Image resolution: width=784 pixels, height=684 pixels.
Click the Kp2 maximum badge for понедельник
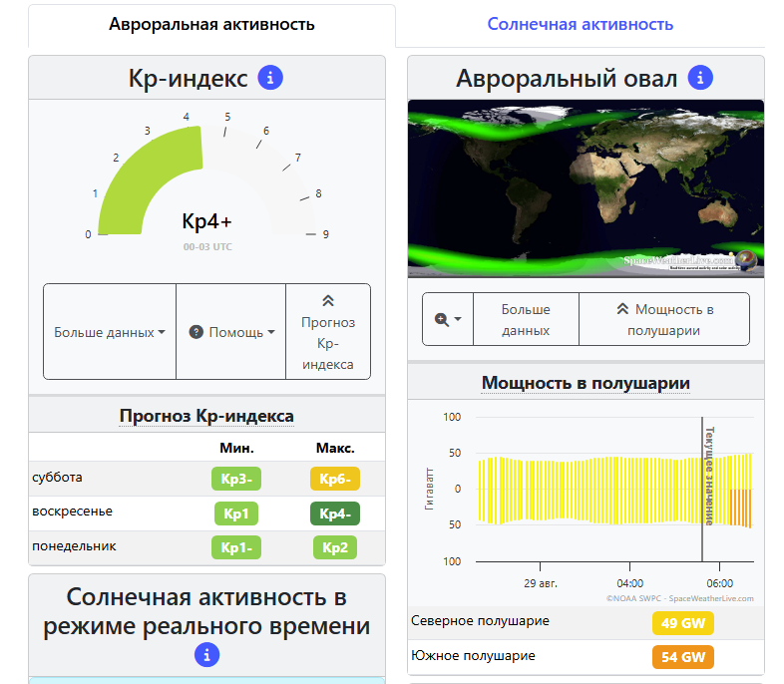[334, 547]
